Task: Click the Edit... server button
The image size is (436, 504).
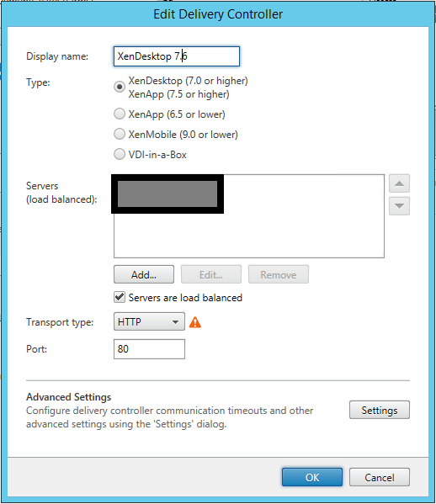Action: click(x=211, y=274)
